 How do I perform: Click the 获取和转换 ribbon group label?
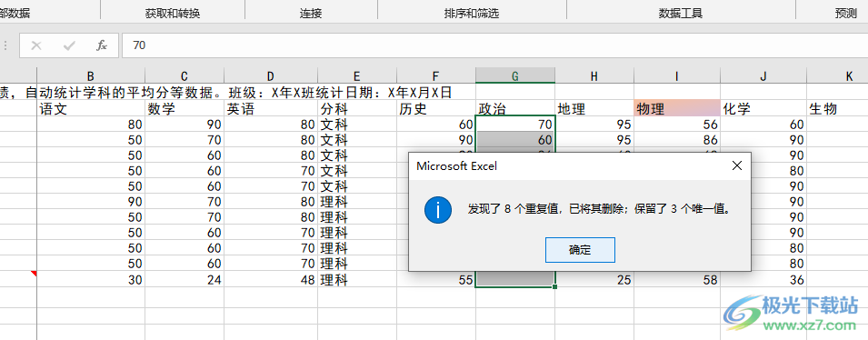(172, 14)
